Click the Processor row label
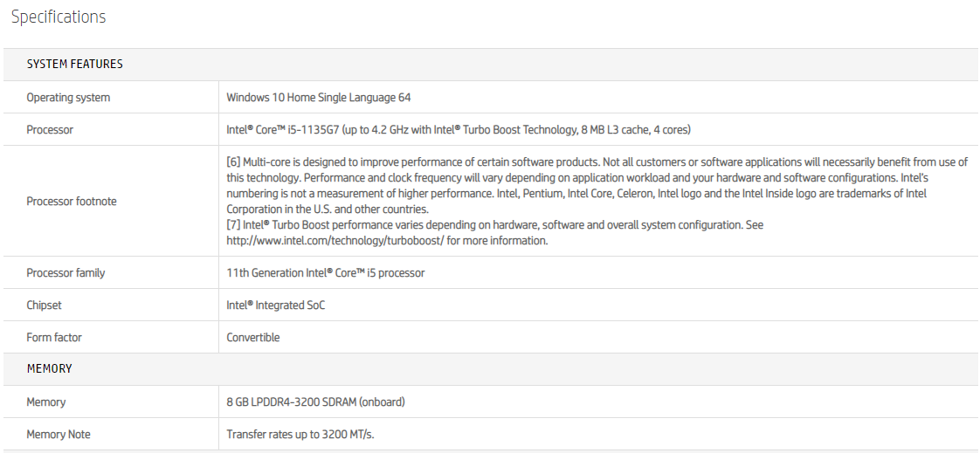The image size is (980, 453). pos(50,130)
